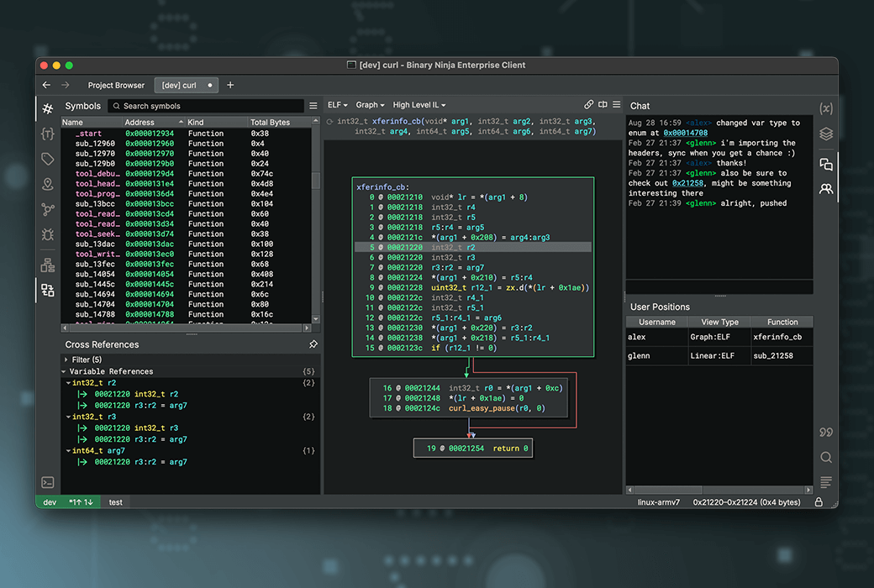Open a new tab with plus button
Viewport: 874px width, 588px height.
coord(230,85)
